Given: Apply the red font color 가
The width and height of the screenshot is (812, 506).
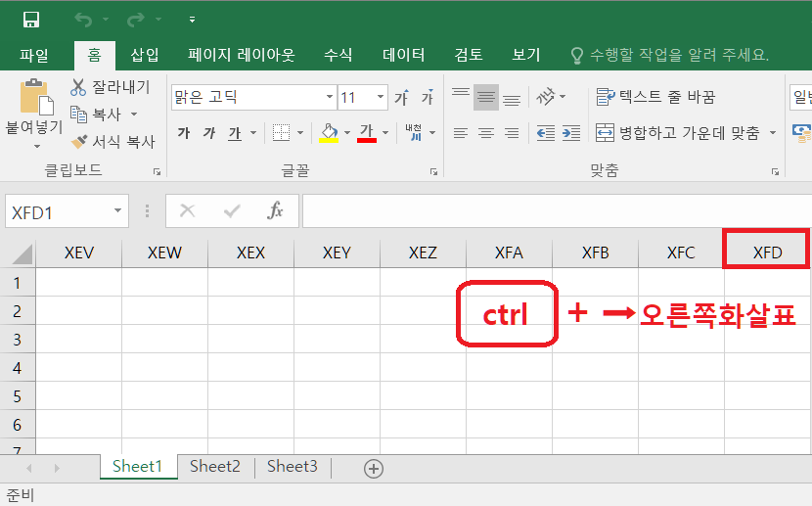Looking at the screenshot, I should pyautogui.click(x=367, y=133).
